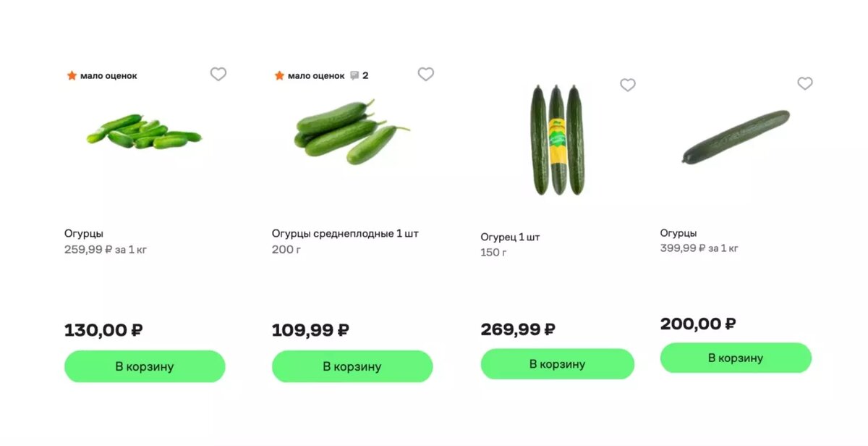This screenshot has height=446, width=868.
Task: Click 'В корзину' for Огурец 1 шт
Action: click(x=557, y=363)
